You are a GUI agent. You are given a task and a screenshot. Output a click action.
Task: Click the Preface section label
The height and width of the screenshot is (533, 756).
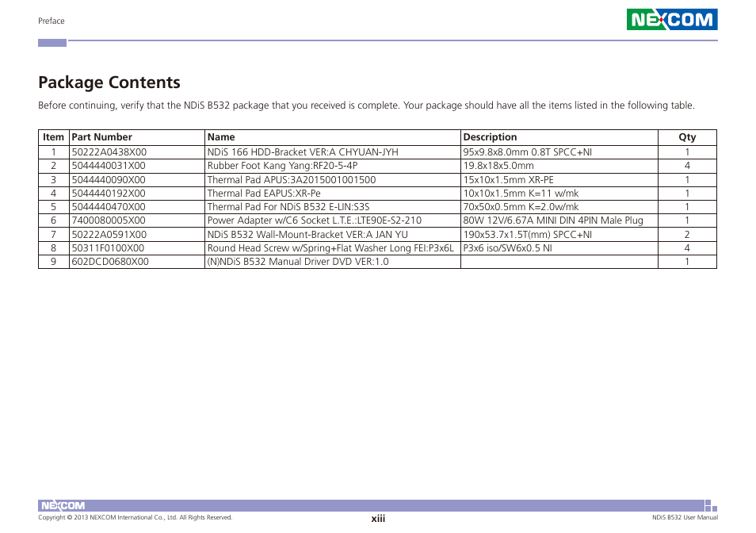tap(51, 21)
